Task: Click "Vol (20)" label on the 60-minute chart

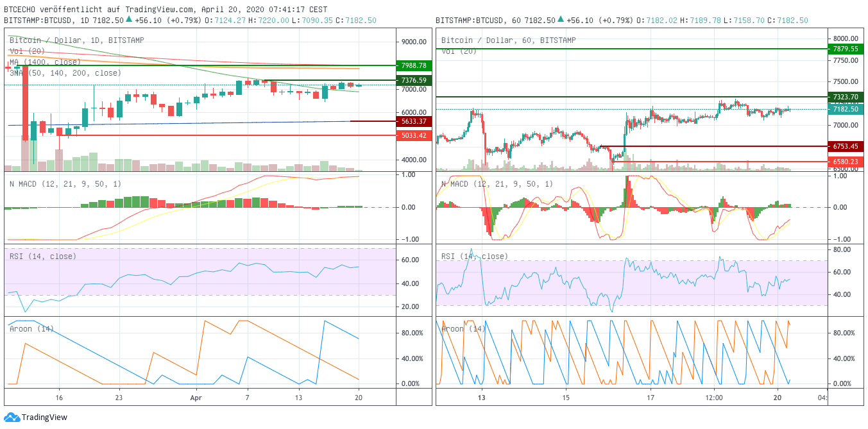Action: pyautogui.click(x=459, y=51)
